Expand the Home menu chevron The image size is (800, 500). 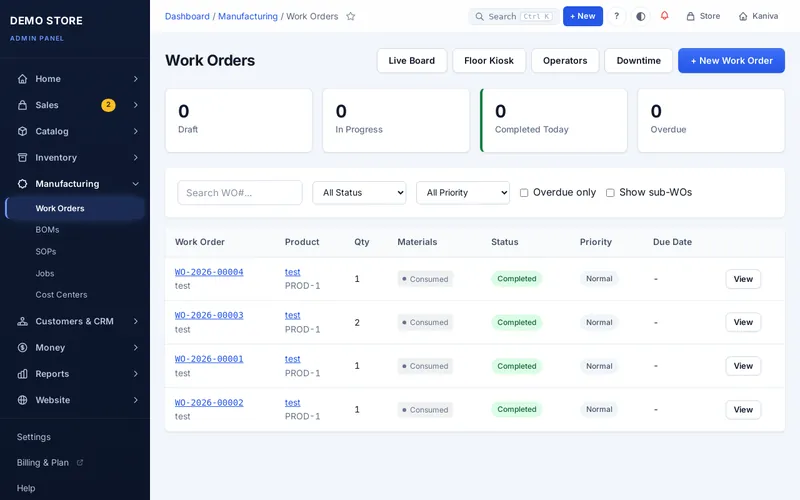[136, 79]
